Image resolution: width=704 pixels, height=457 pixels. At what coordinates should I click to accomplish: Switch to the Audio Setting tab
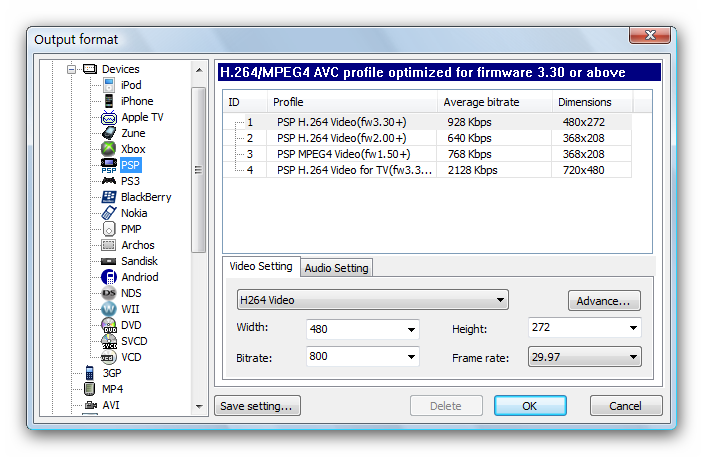coord(336,268)
